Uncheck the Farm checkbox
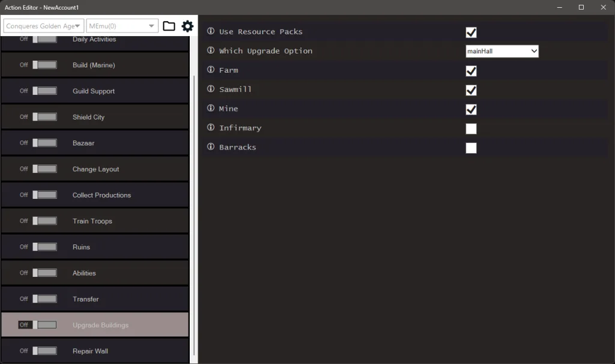The image size is (615, 364). click(471, 71)
